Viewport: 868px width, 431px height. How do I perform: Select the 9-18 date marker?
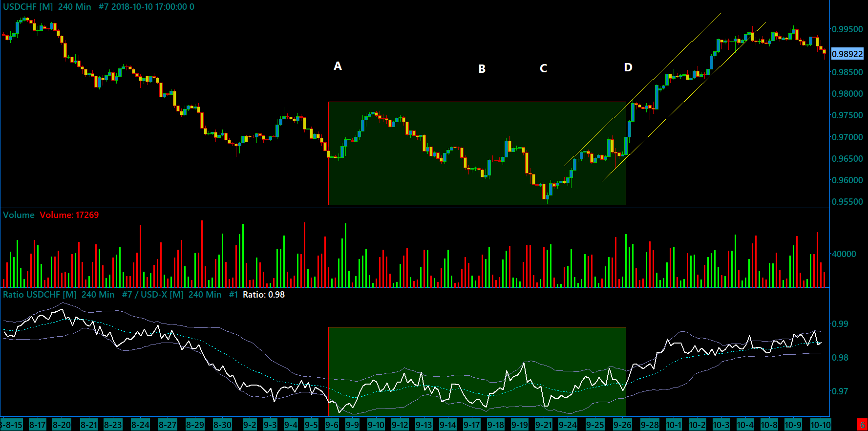click(496, 425)
